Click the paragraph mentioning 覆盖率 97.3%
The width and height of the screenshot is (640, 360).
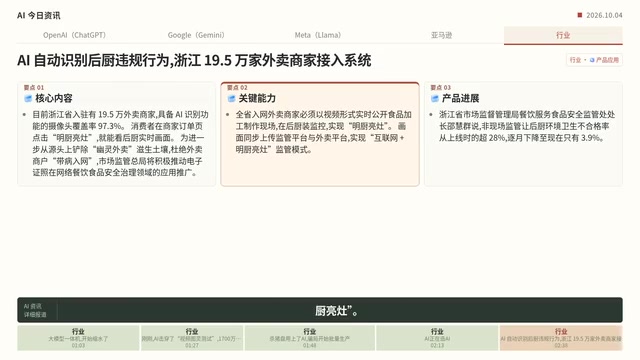pos(120,143)
